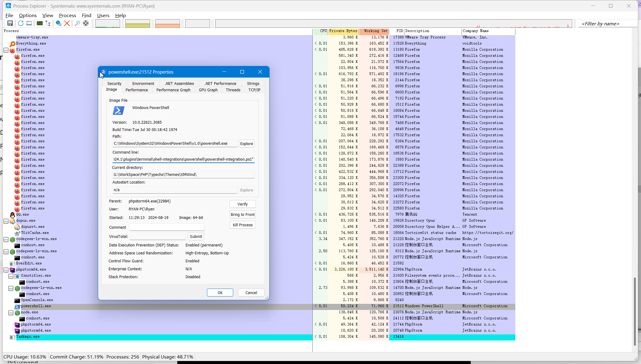Toggle the process tree view icon
This screenshot has width=641, height=364.
pos(48,23)
